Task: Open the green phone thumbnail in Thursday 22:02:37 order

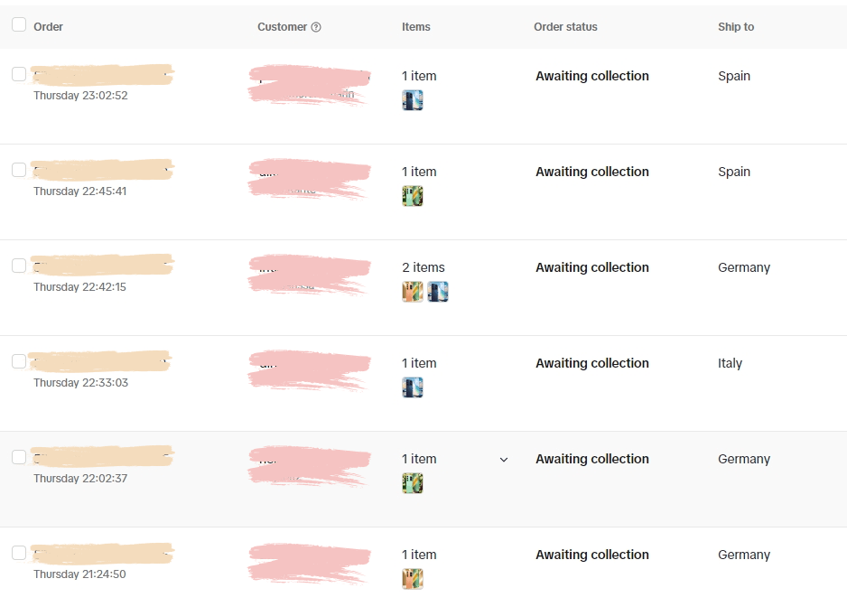Action: click(x=413, y=483)
